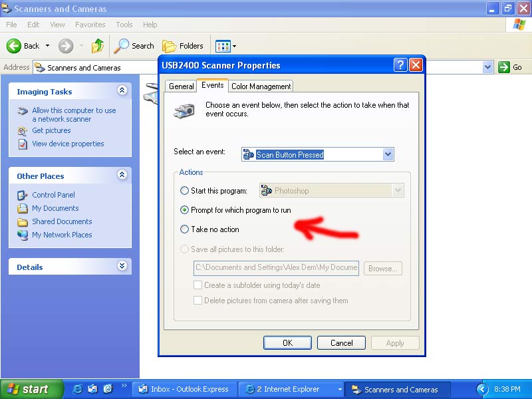The width and height of the screenshot is (532, 399).
Task: Collapse the Other Places panel
Action: click(x=122, y=175)
